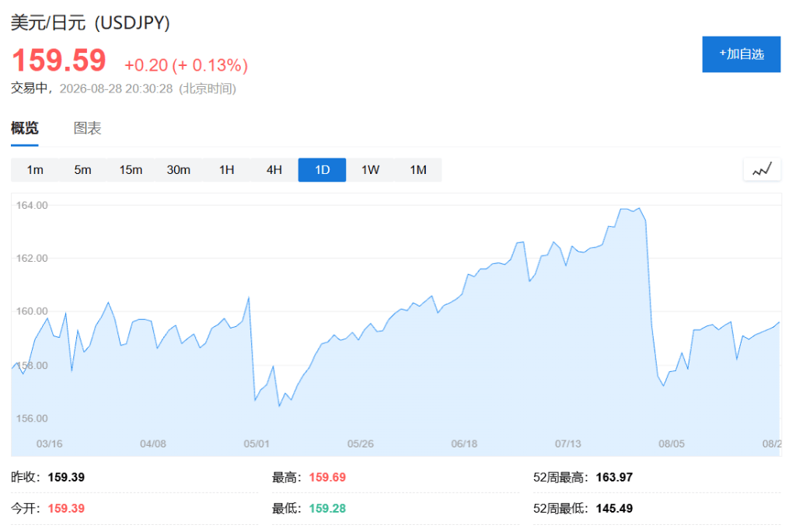796x532 pixels.
Task: Open the 概览 tab
Action: [x=24, y=128]
